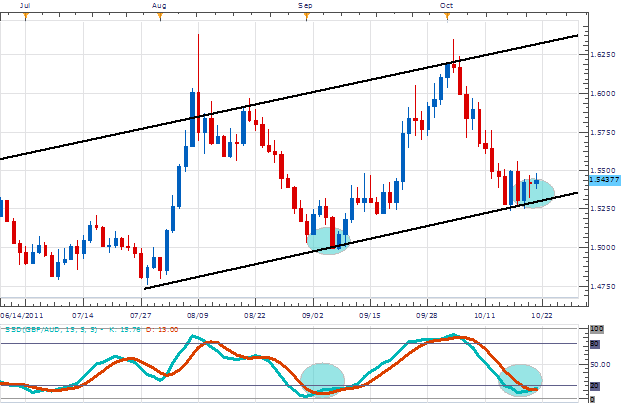Click the 1.5250 price level label
Image resolution: width=625 pixels, height=403 pixels.
(603, 208)
